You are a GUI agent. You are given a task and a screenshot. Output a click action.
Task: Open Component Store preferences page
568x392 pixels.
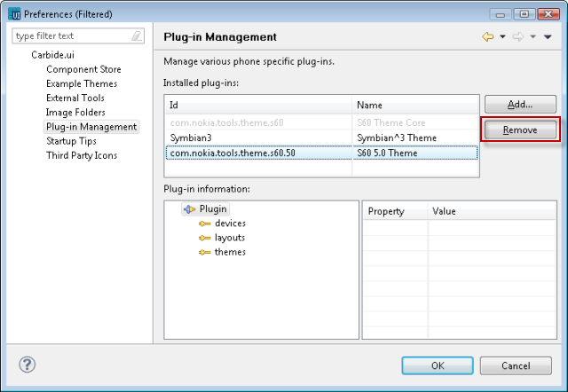(83, 69)
